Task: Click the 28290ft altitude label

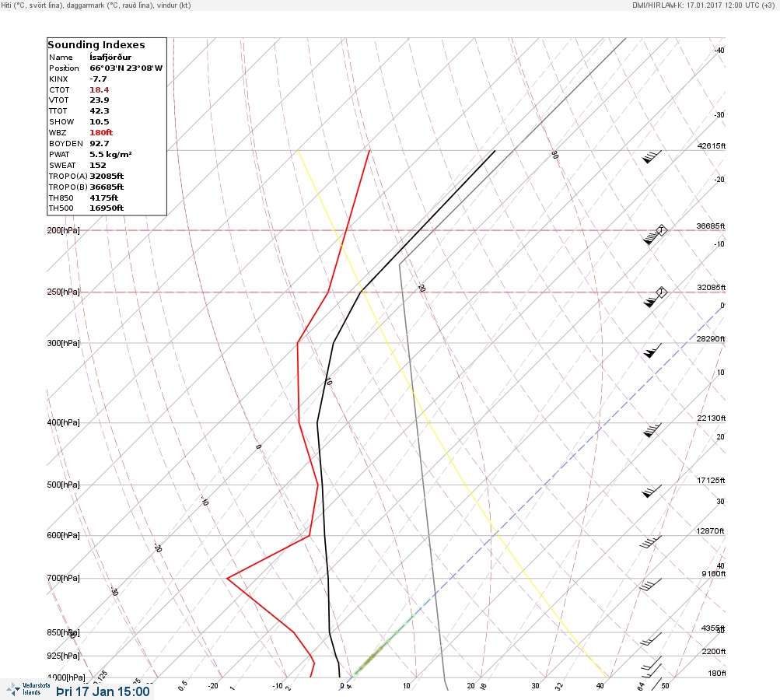Action: pos(710,339)
